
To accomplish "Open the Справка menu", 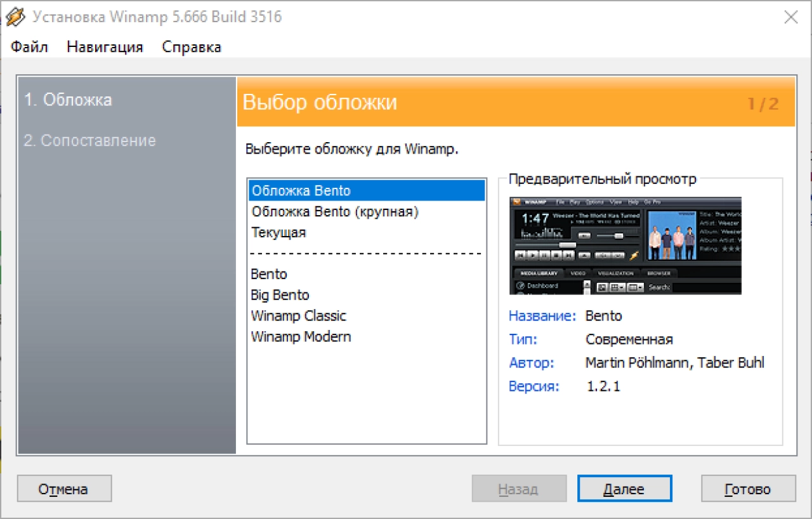I will coord(192,47).
